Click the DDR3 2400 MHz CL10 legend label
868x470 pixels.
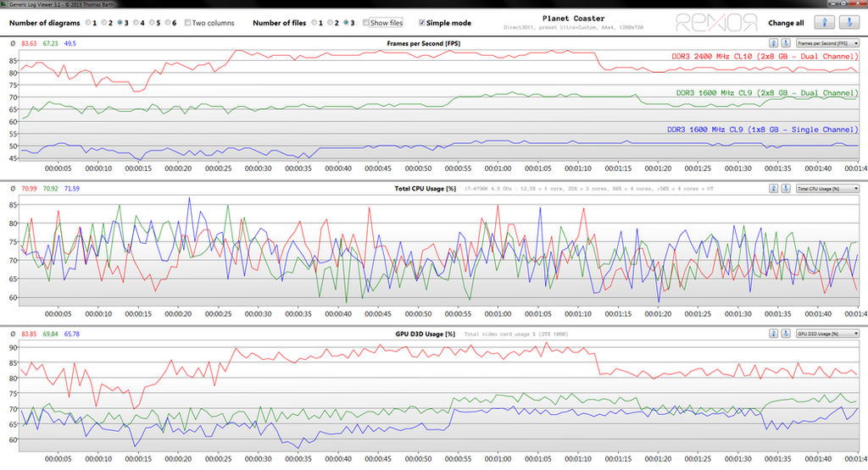coord(765,57)
